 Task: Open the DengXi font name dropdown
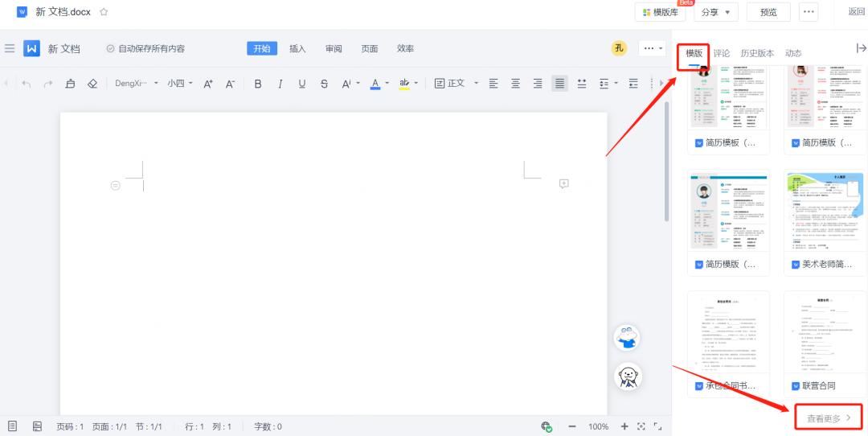tap(136, 83)
